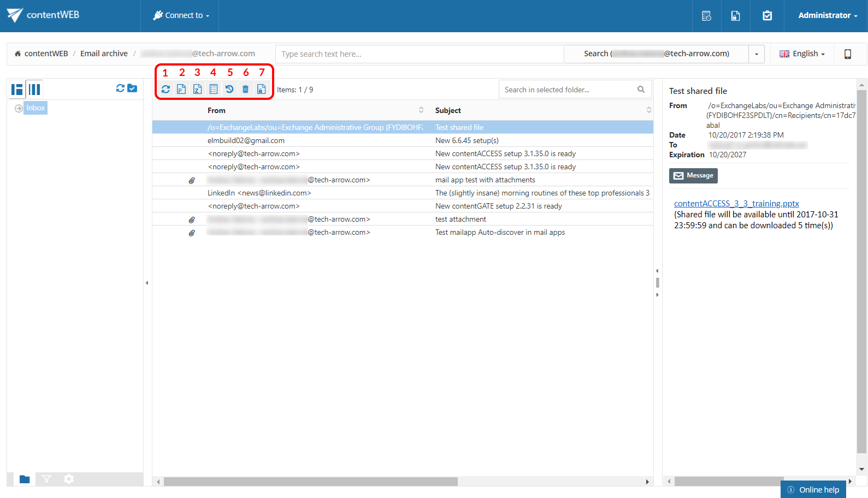Image resolution: width=868 pixels, height=498 pixels.
Task: Click the 'Search in selected folder...' field
Action: (569, 90)
